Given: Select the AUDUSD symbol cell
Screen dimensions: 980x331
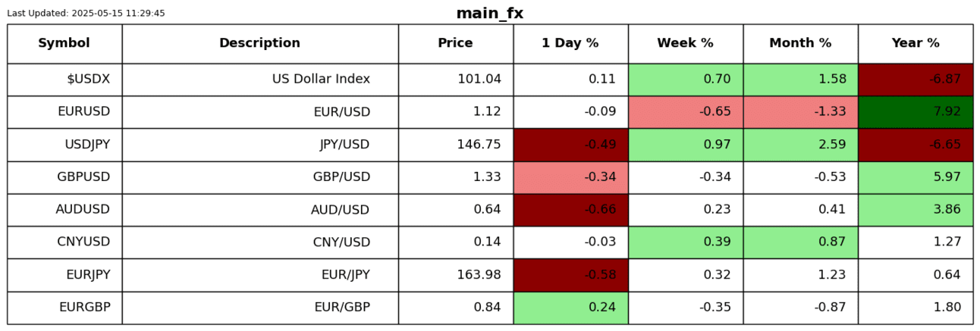Looking at the screenshot, I should pyautogui.click(x=64, y=210).
